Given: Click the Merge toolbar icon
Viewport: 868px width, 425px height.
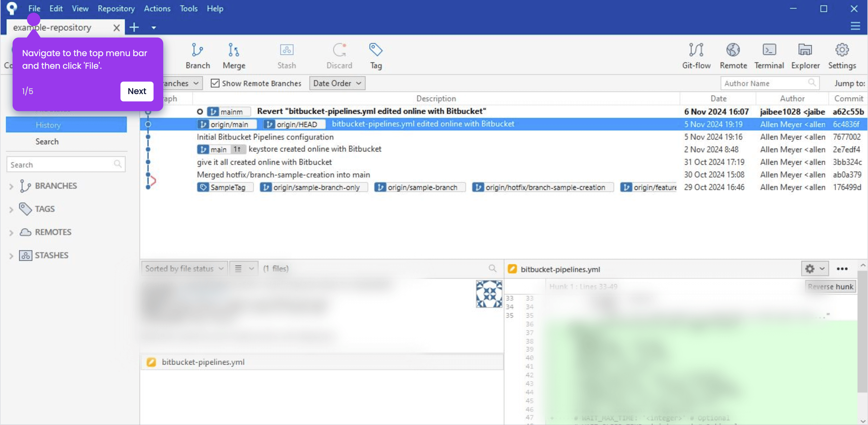Looking at the screenshot, I should point(234,56).
